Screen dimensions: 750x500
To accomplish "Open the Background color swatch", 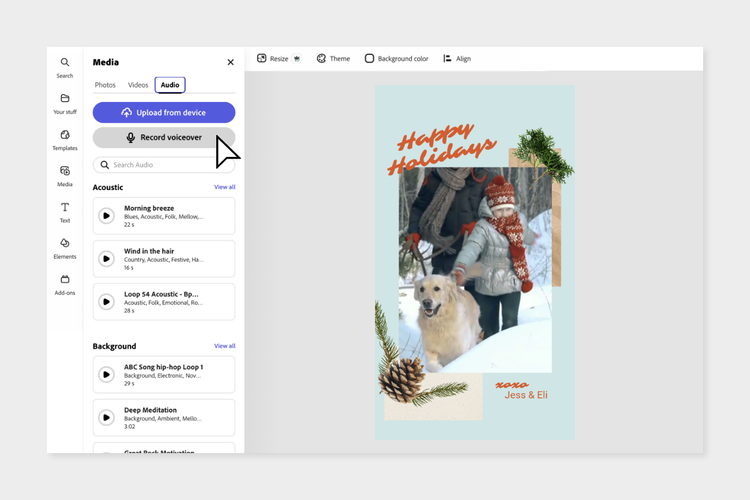I will click(369, 58).
